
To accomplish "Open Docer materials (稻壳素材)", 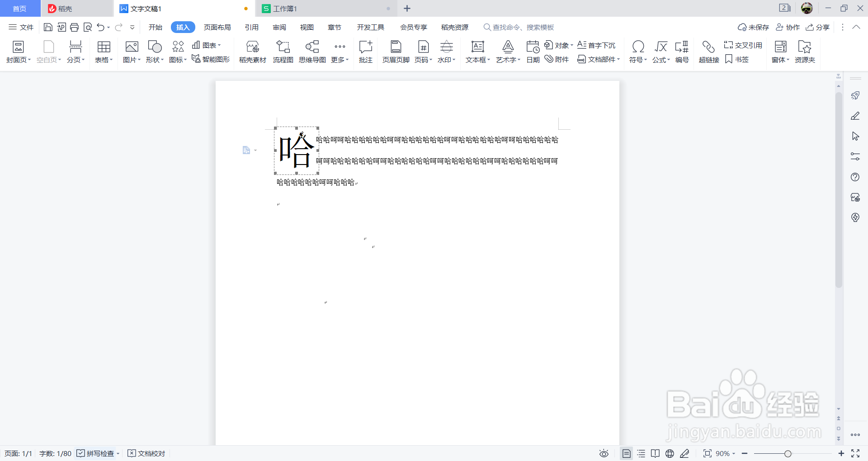I will coord(252,52).
